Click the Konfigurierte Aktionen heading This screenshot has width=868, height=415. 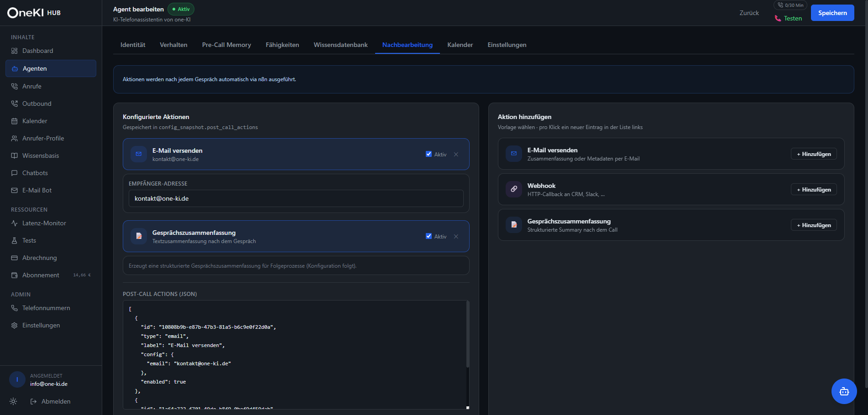point(156,117)
